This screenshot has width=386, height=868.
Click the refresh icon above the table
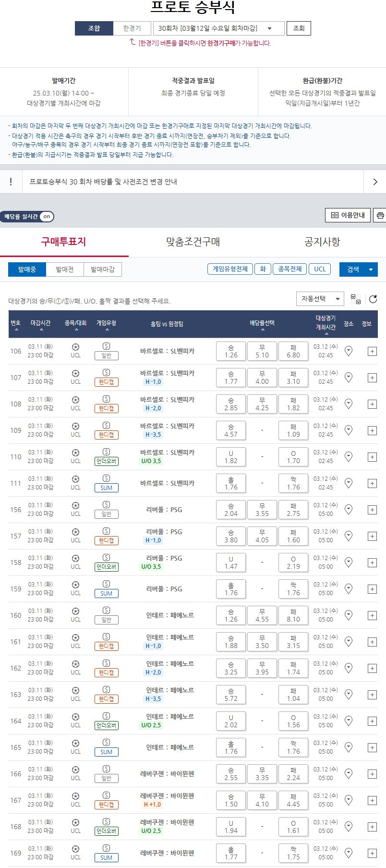373,299
